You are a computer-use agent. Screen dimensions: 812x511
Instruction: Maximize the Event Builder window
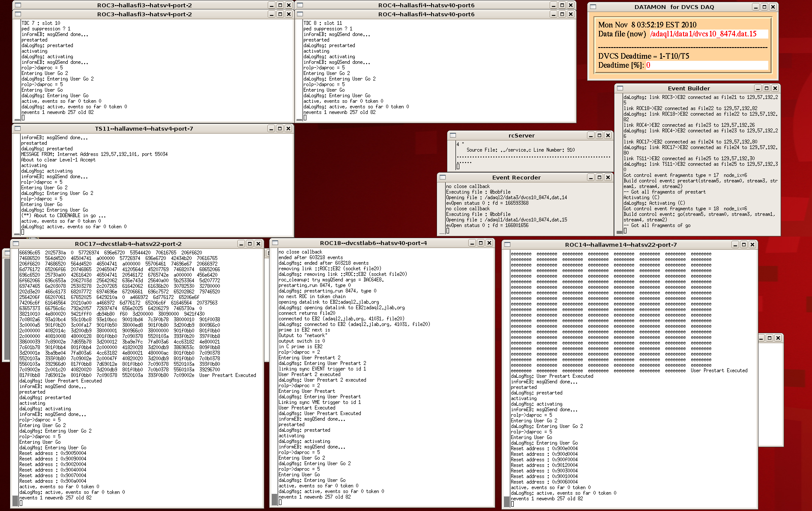click(x=767, y=88)
